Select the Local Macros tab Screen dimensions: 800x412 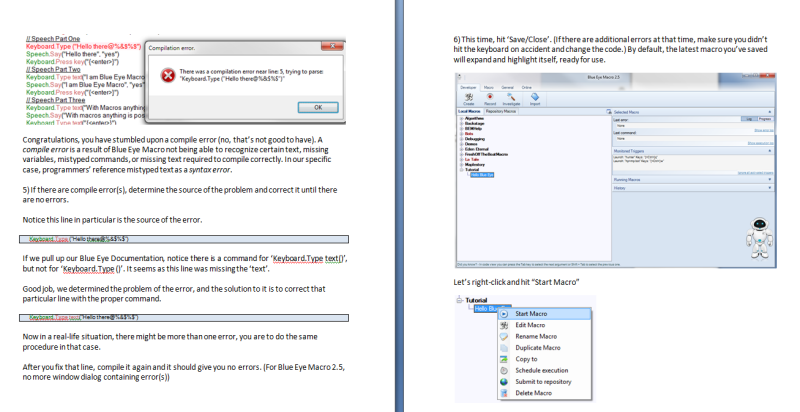click(469, 111)
